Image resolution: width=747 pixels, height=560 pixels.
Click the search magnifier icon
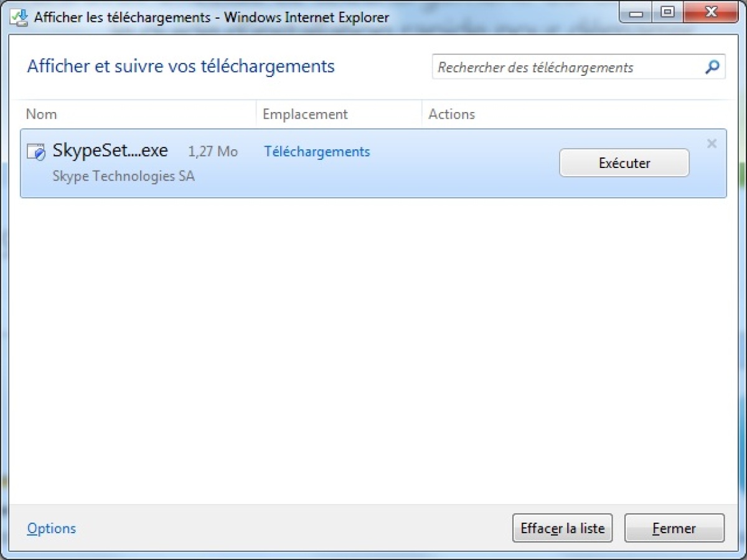point(712,67)
